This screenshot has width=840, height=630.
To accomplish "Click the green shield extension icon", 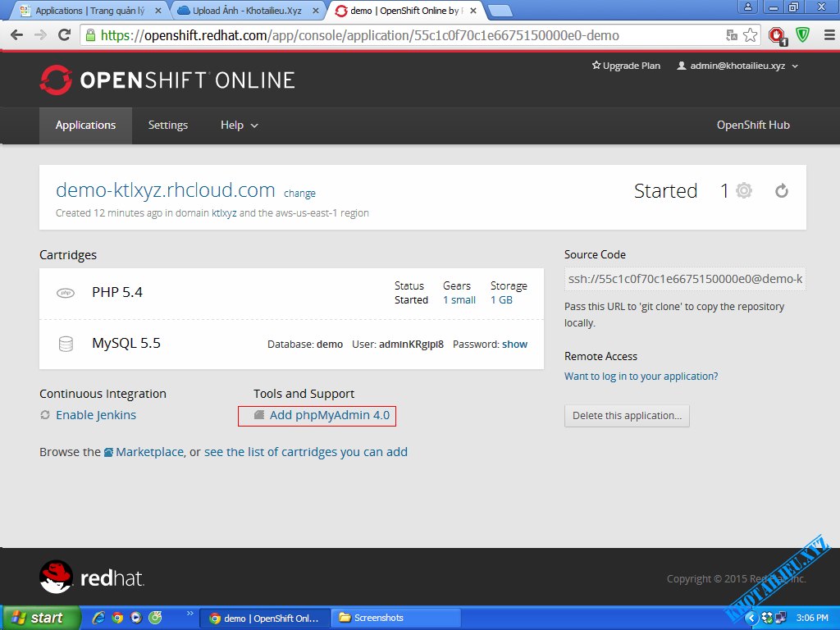I will pos(803,35).
